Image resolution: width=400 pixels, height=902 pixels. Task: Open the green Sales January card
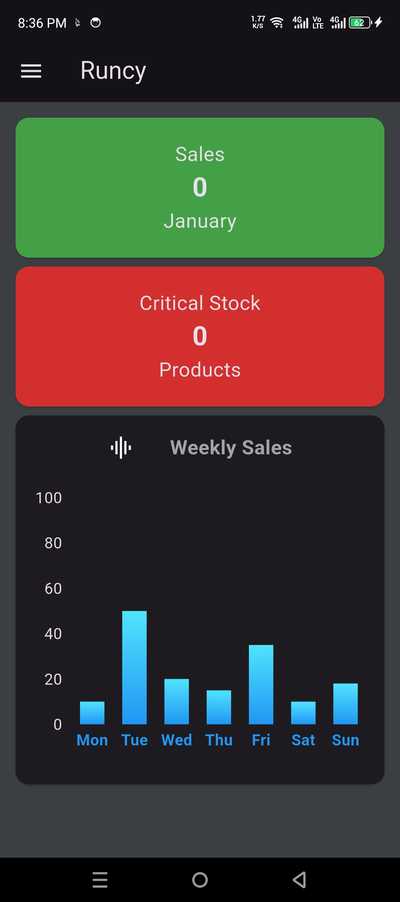[200, 188]
